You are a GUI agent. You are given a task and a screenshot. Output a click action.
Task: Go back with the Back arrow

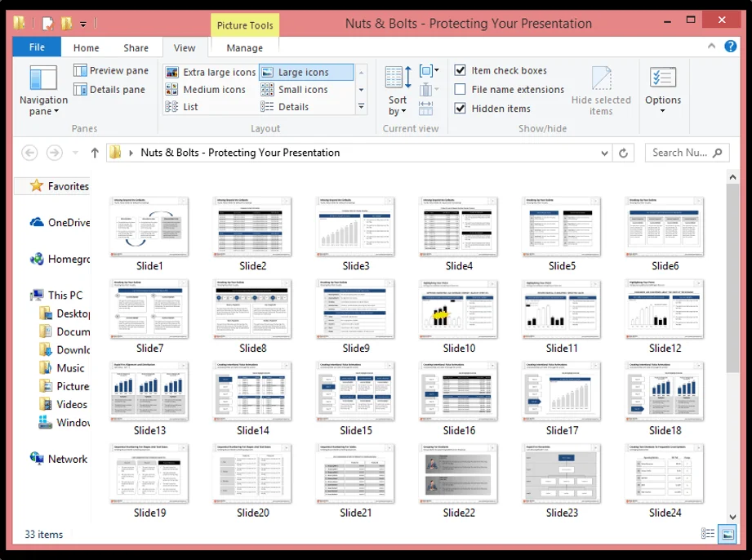(x=29, y=153)
